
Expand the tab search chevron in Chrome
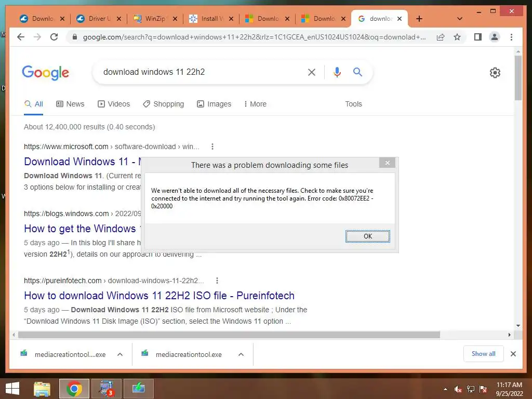(x=460, y=19)
